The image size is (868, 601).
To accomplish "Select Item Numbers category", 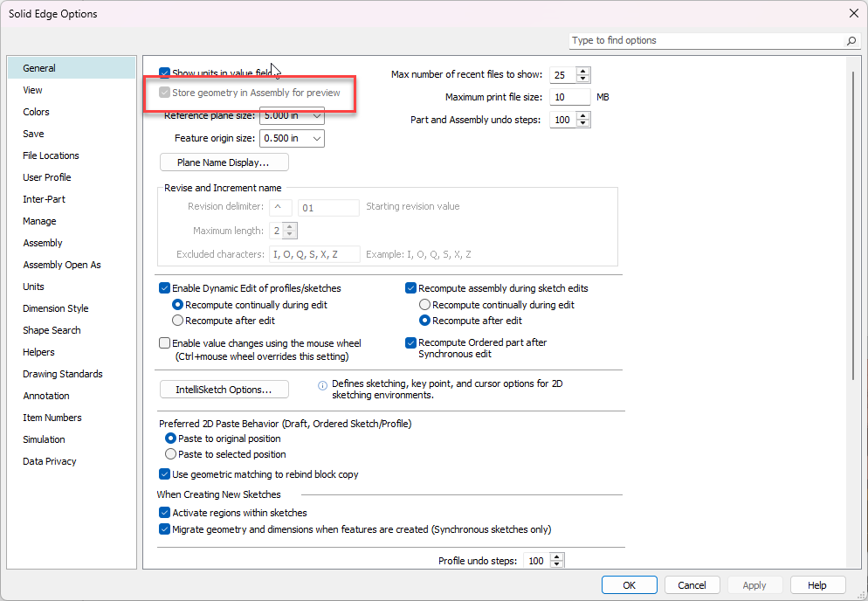I will point(72,418).
